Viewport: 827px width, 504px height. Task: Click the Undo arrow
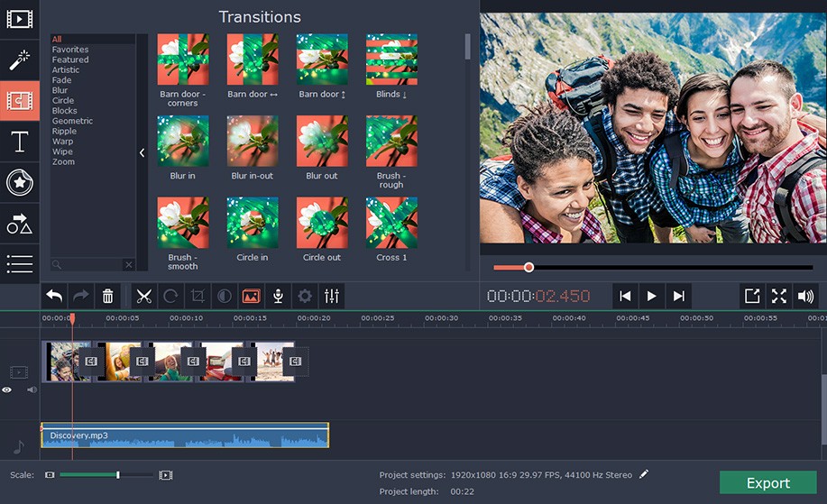pos(54,297)
